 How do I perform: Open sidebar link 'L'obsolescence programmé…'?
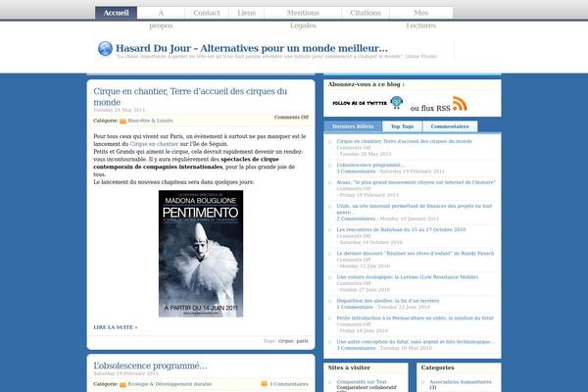[370, 165]
